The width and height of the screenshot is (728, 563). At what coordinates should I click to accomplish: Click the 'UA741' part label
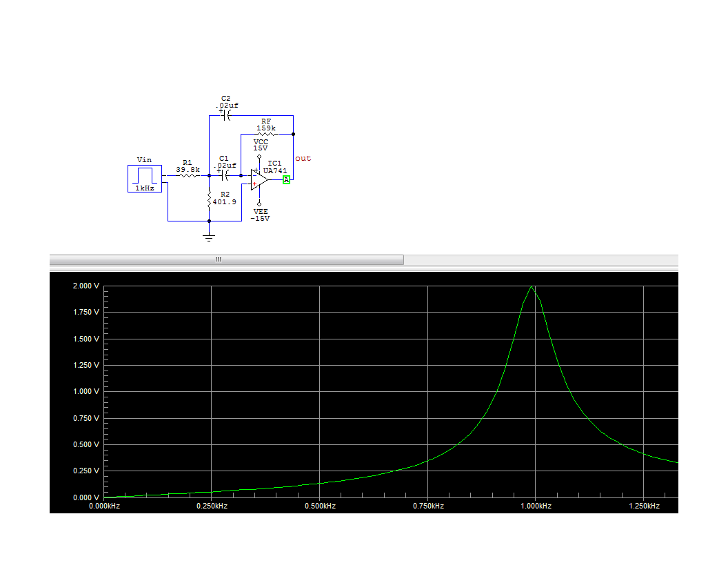275,171
